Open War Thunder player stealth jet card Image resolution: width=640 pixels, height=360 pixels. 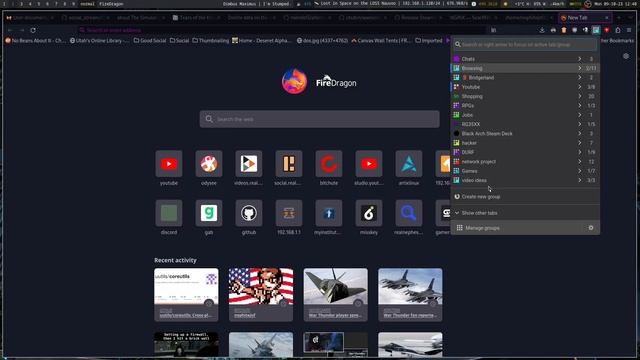click(336, 294)
